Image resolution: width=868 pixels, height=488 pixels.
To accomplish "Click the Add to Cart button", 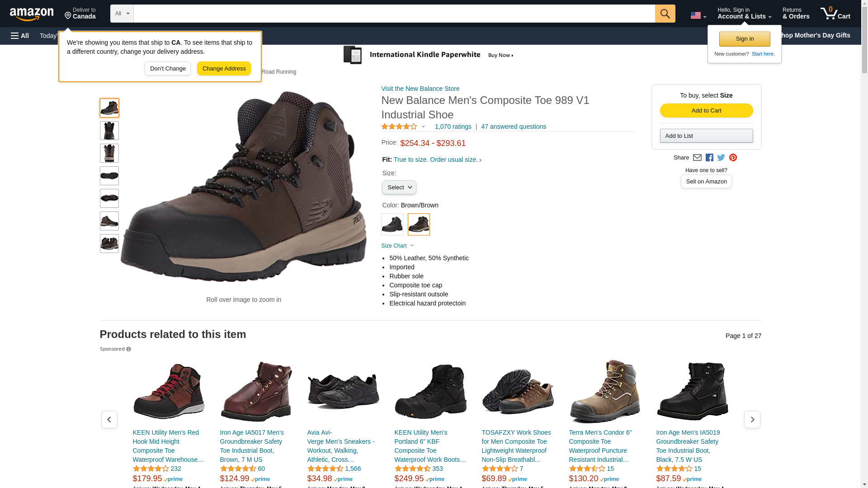I will point(706,111).
